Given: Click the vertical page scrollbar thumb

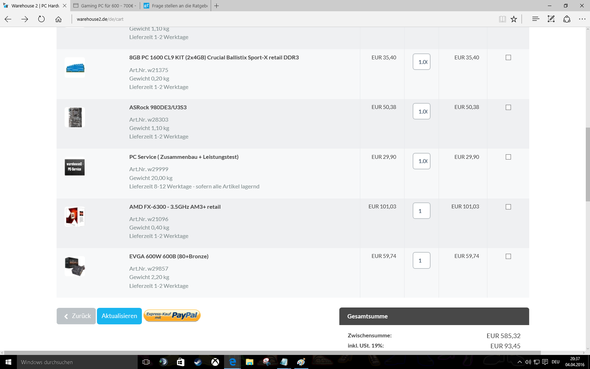Looking at the screenshot, I should tap(587, 165).
